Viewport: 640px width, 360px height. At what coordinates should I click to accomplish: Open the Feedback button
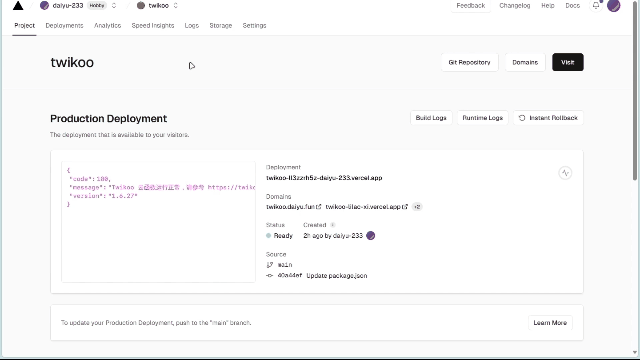coord(471,6)
